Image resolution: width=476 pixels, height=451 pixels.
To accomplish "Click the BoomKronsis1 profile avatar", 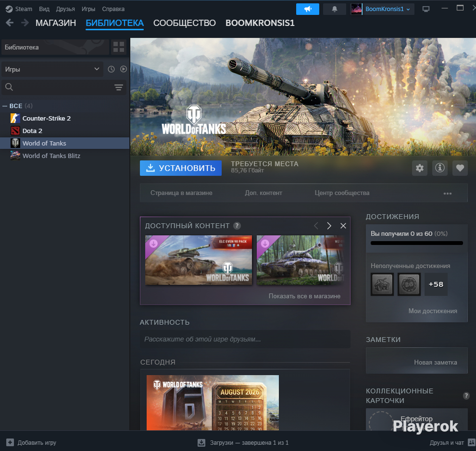I will pyautogui.click(x=356, y=9).
